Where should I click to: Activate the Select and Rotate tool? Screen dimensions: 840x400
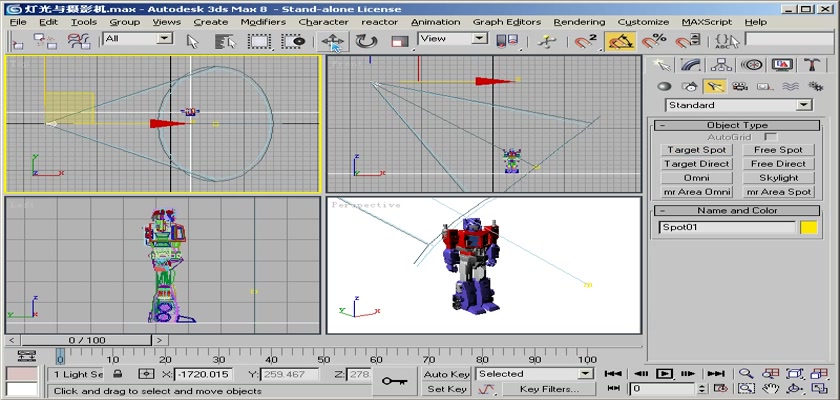click(x=366, y=41)
